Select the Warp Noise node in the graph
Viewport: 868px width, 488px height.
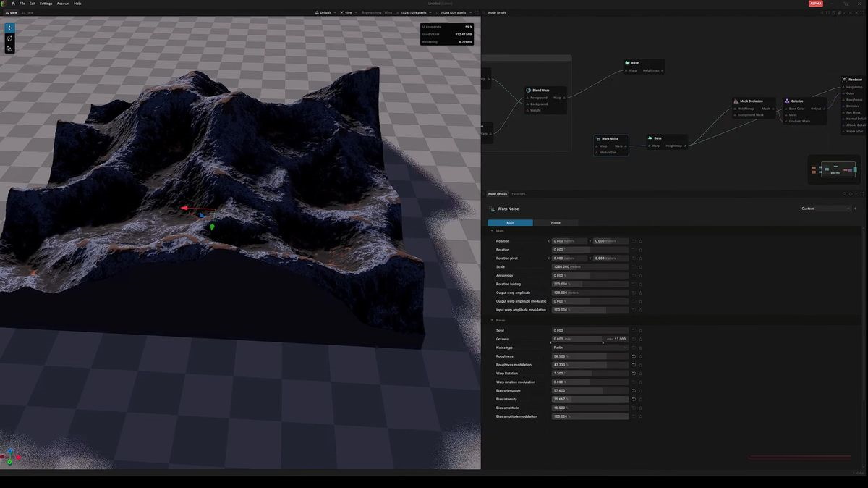pyautogui.click(x=609, y=138)
